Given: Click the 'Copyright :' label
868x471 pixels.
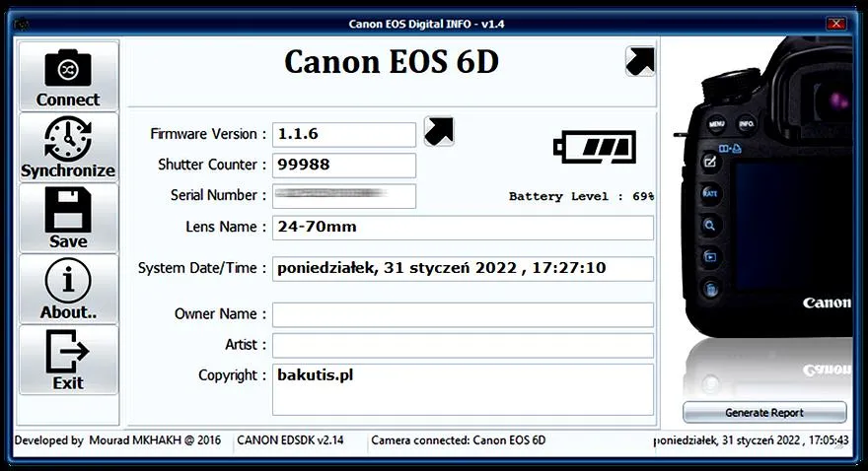Looking at the screenshot, I should coord(232,375).
